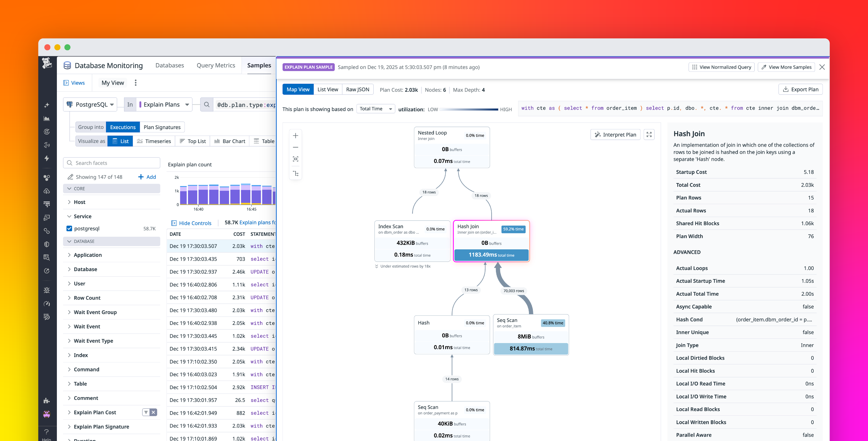Uncheck the postgresql service filter

[69, 228]
